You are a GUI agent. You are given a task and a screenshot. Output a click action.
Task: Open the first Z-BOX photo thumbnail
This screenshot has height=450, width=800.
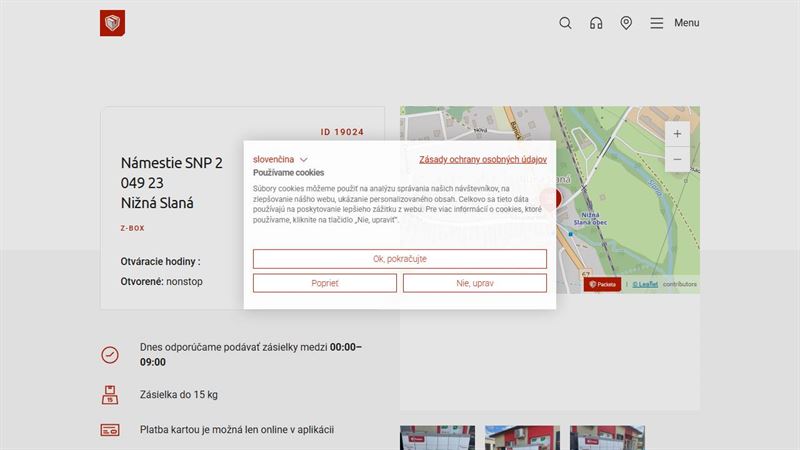pyautogui.click(x=437, y=438)
